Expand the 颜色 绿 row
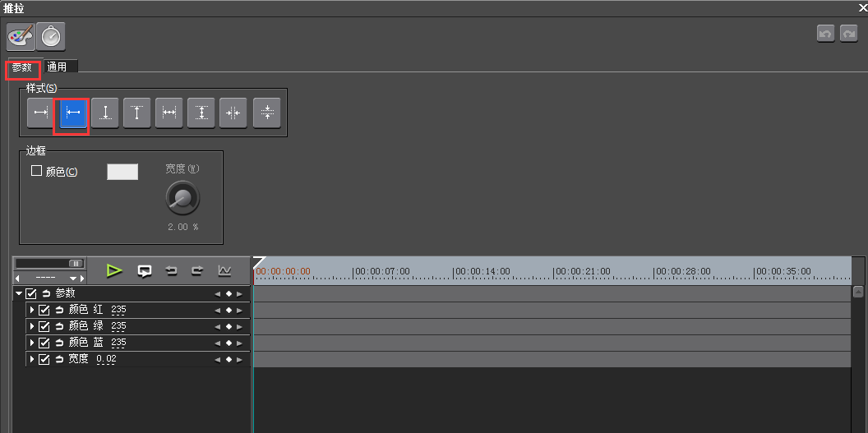 [32, 327]
